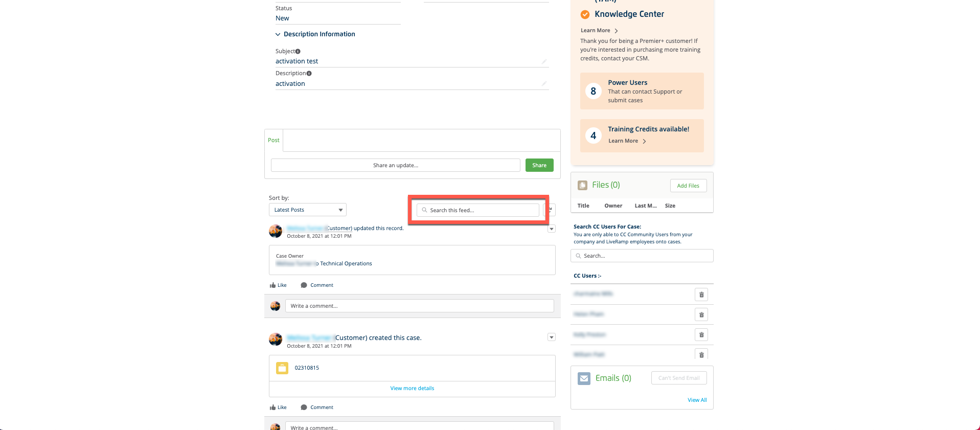Click View All in Emails panel
This screenshot has width=980, height=430.
(697, 400)
